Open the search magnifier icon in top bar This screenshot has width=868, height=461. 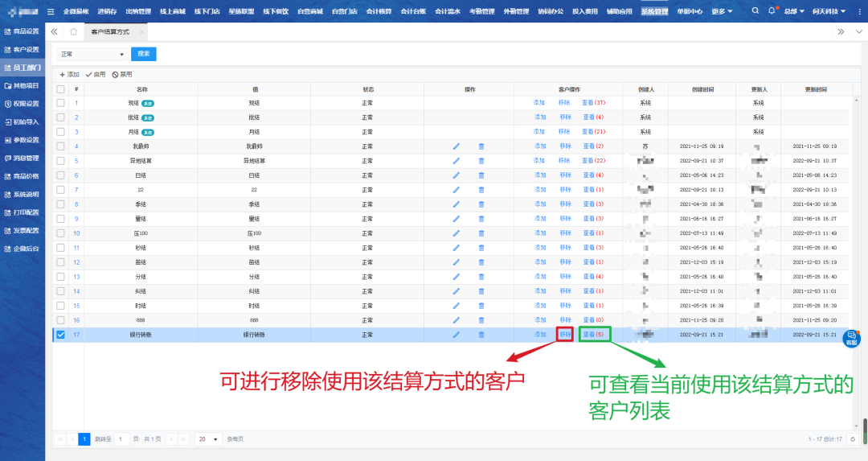click(x=755, y=11)
